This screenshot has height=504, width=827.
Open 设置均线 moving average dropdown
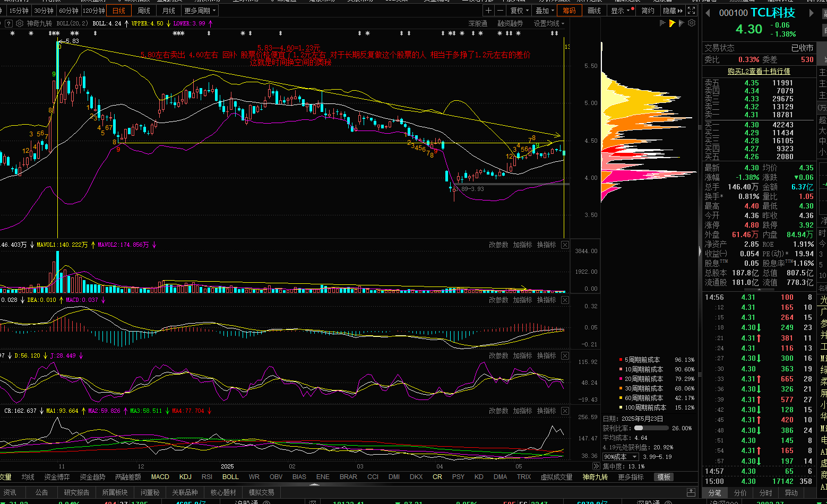(x=549, y=23)
